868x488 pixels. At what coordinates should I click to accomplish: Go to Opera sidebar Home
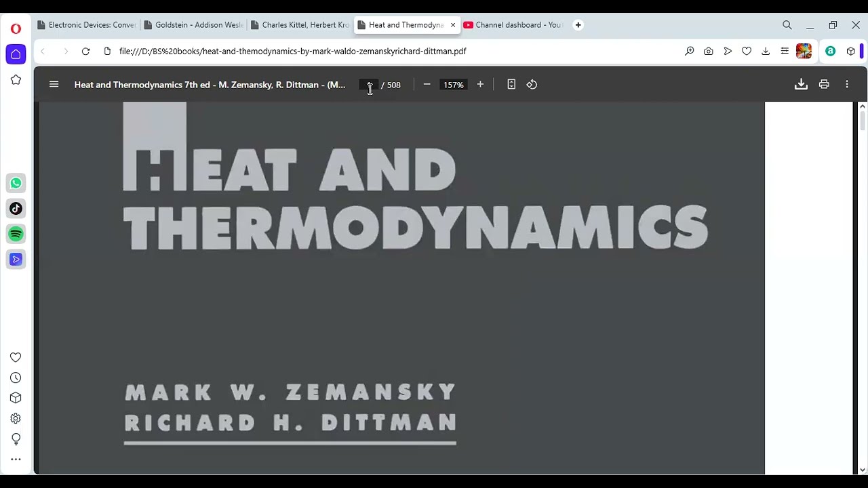tap(16, 54)
